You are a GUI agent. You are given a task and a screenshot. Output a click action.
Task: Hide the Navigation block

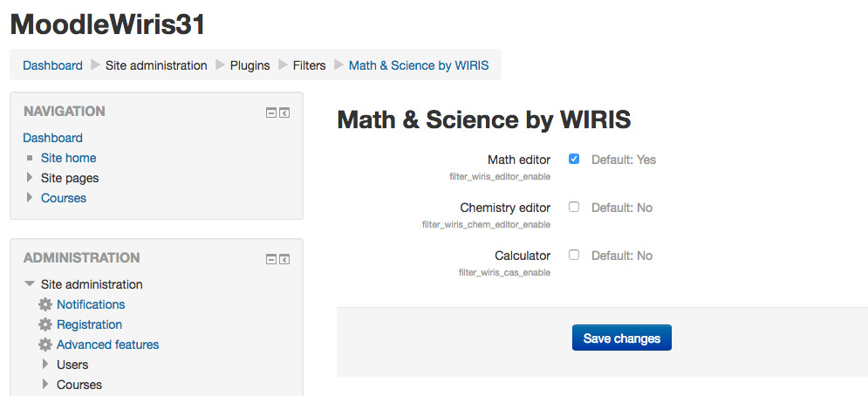coord(271,113)
